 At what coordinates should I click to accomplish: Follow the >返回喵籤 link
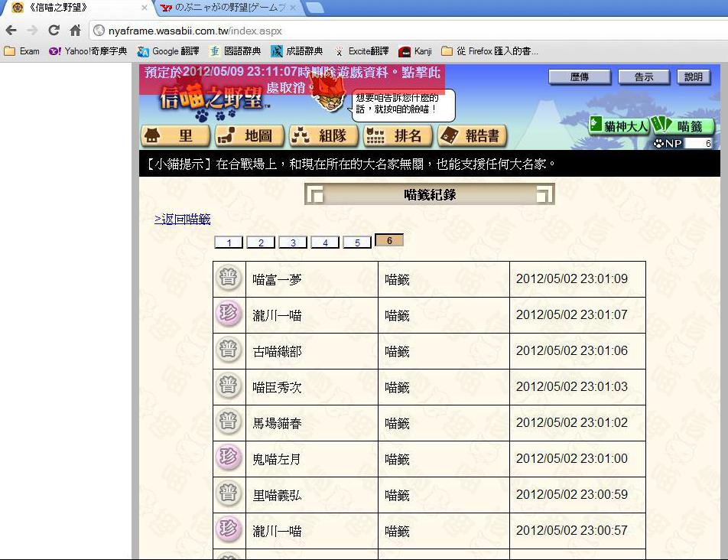pos(183,219)
